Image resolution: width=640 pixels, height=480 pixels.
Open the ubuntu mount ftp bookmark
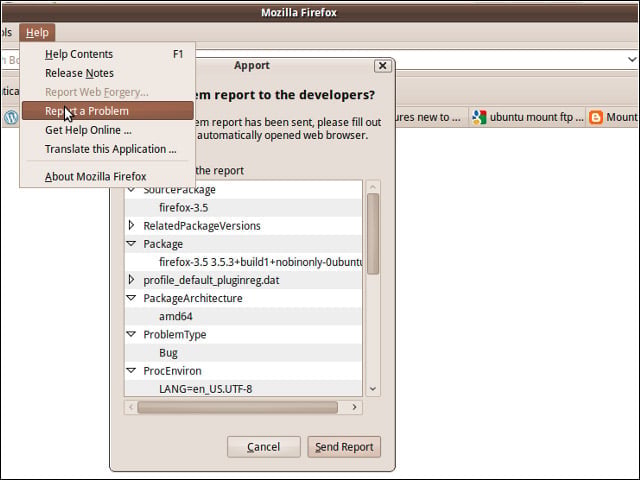[x=527, y=118]
